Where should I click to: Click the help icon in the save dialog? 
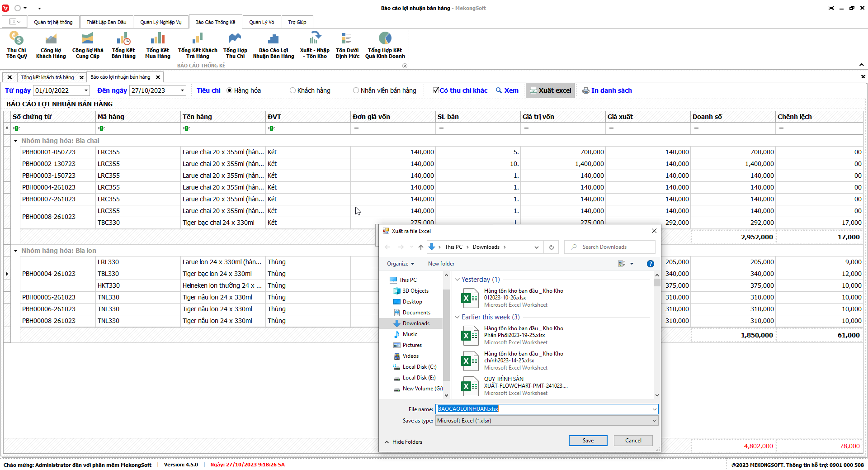coord(650,264)
